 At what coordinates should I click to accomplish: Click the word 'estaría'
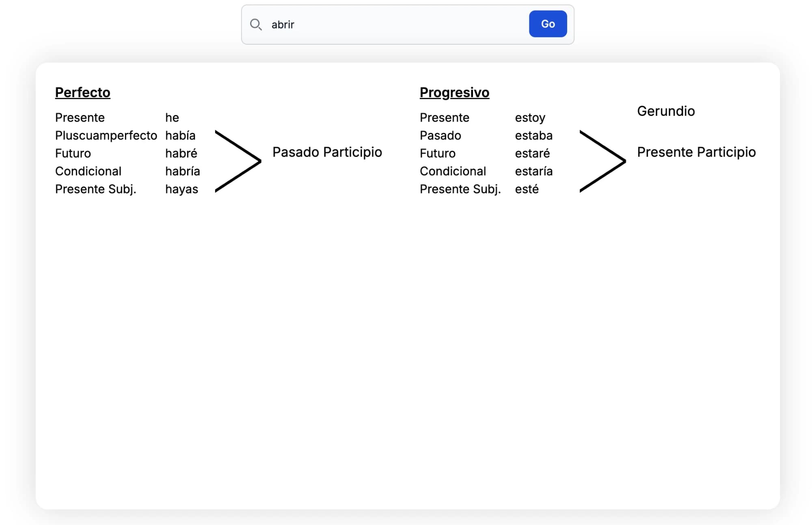pyautogui.click(x=534, y=171)
